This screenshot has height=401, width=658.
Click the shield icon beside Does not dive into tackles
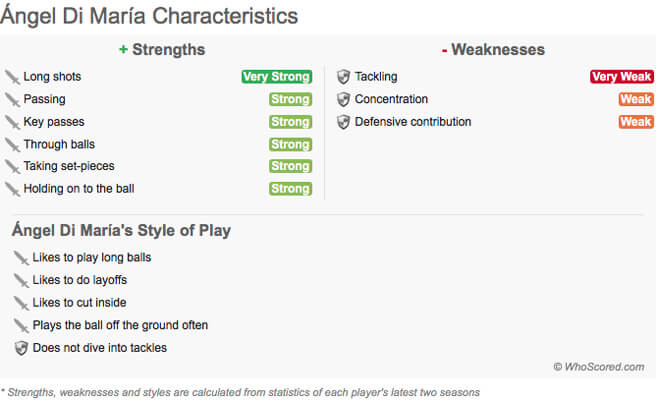(x=21, y=348)
